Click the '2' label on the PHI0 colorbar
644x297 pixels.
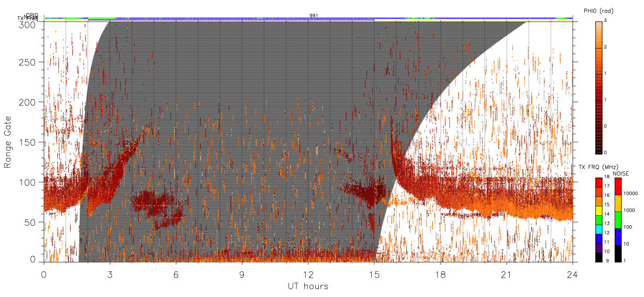click(606, 48)
